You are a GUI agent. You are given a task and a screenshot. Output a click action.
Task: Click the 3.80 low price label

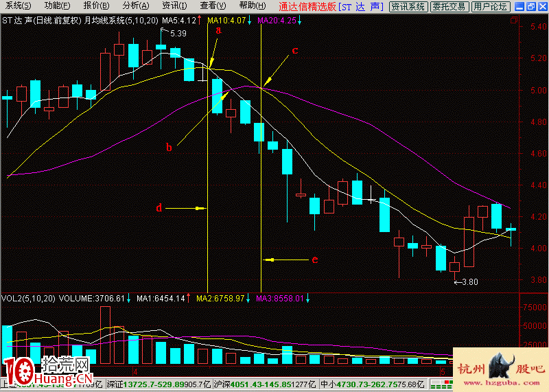pos(470,282)
